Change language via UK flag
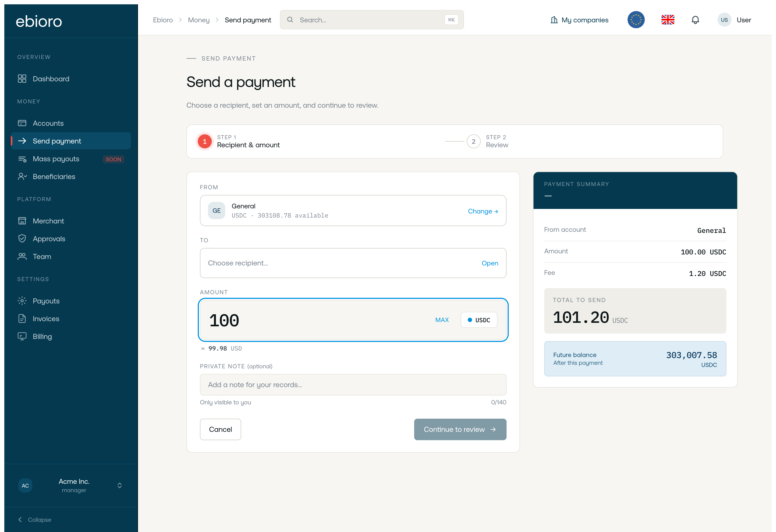The image size is (776, 532). coord(668,20)
